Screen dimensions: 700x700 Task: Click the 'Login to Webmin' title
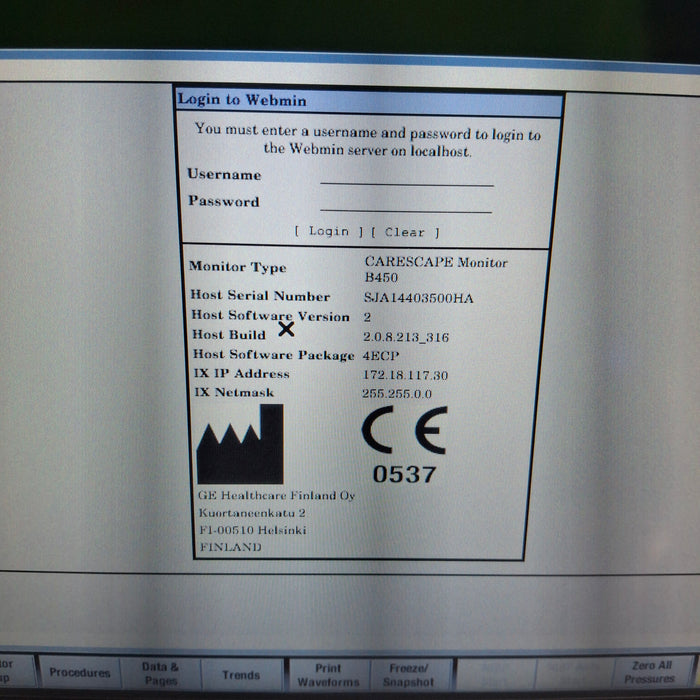click(x=242, y=100)
